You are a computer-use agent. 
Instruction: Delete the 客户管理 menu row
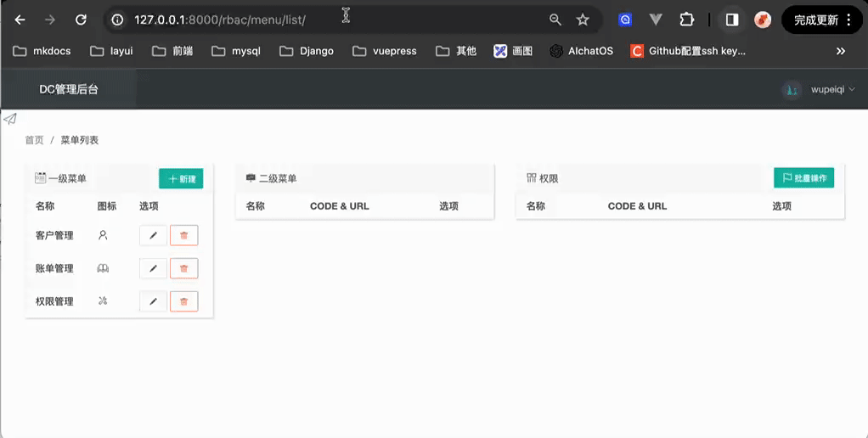(x=184, y=235)
